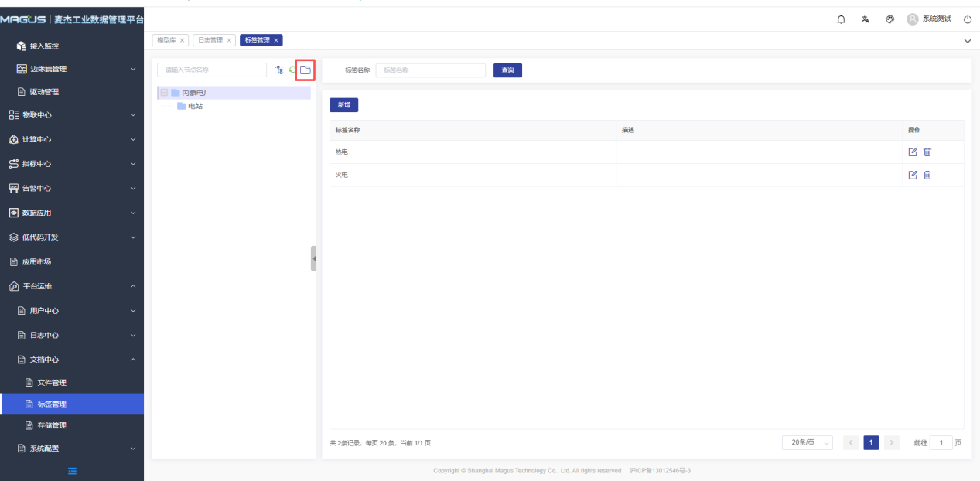The height and width of the screenshot is (481, 980).
Task: Click the power logout icon
Action: 967,19
